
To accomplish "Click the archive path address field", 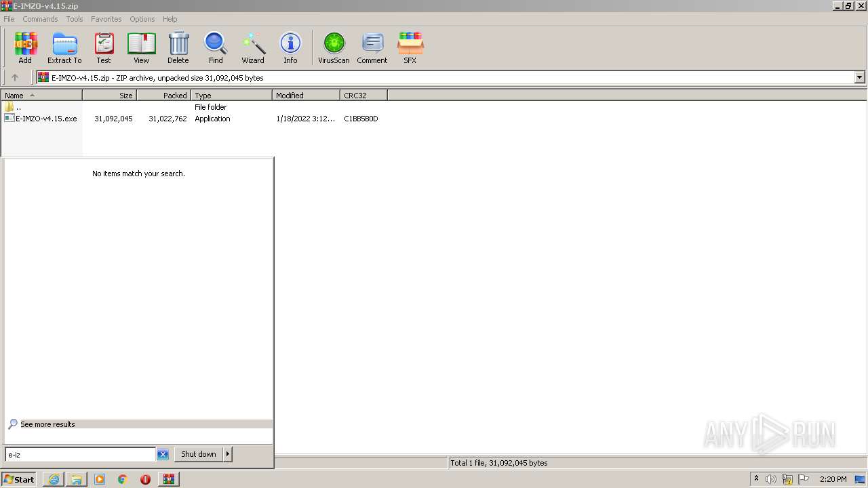I will click(446, 77).
